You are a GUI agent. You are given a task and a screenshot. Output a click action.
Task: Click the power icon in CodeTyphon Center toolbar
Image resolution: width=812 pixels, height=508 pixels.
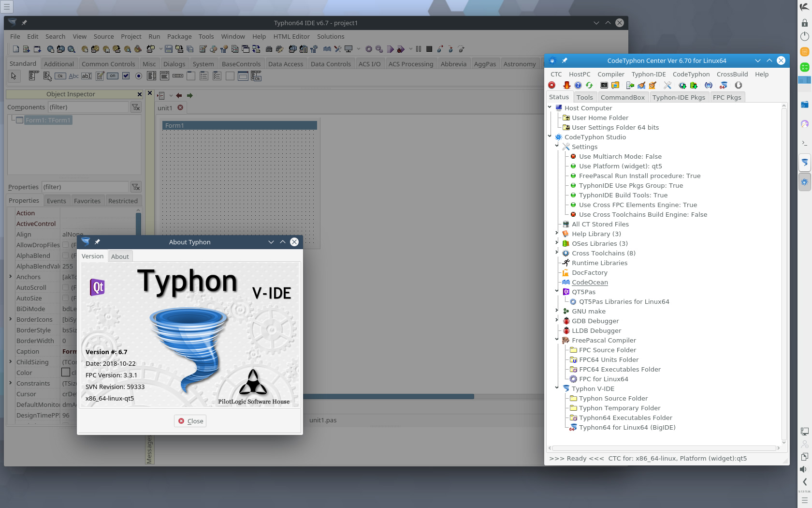[739, 85]
